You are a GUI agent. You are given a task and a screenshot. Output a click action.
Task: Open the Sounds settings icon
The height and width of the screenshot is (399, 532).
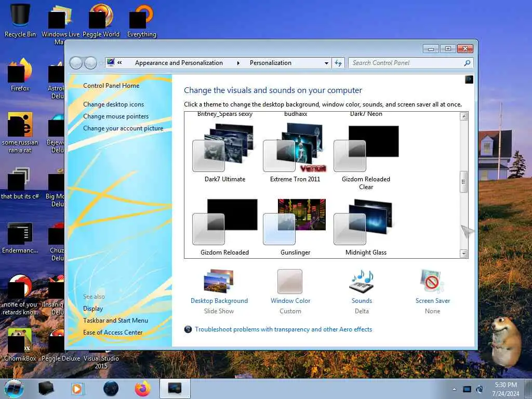tap(362, 281)
